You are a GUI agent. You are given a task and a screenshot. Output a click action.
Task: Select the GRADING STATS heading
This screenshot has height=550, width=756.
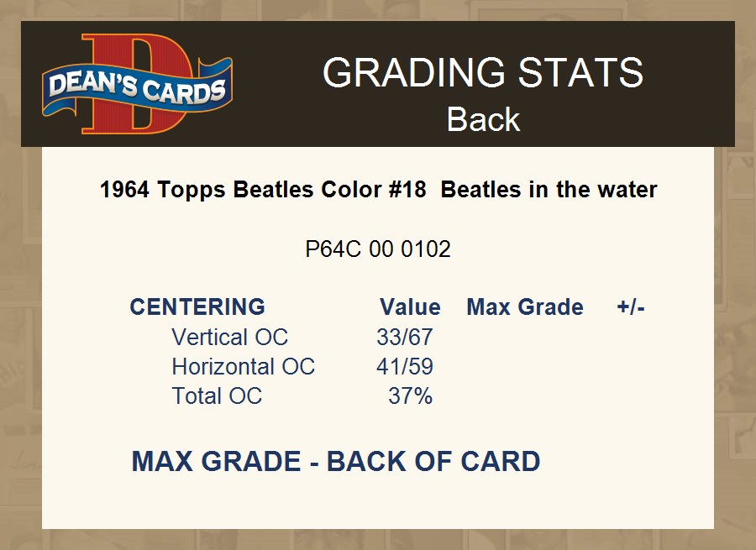pos(482,73)
